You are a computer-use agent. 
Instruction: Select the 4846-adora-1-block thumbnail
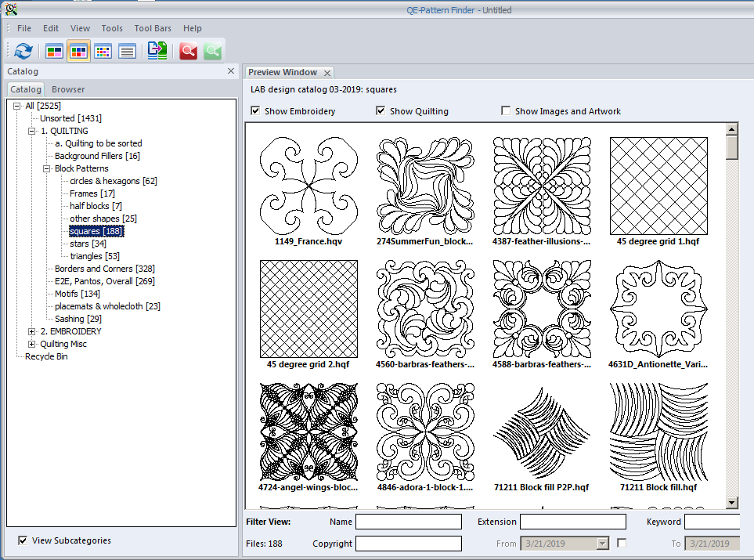[x=425, y=432]
